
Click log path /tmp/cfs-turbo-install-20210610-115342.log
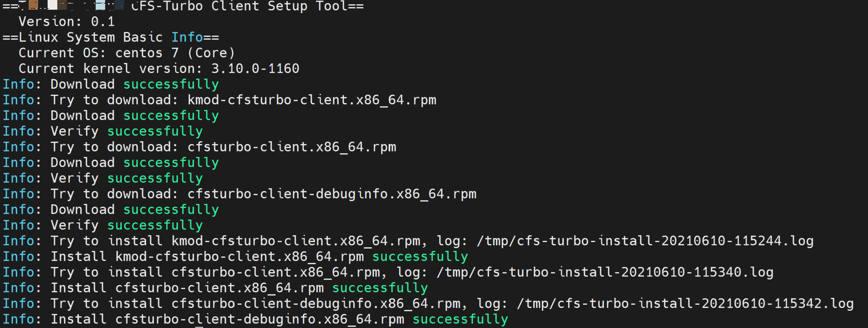685,304
